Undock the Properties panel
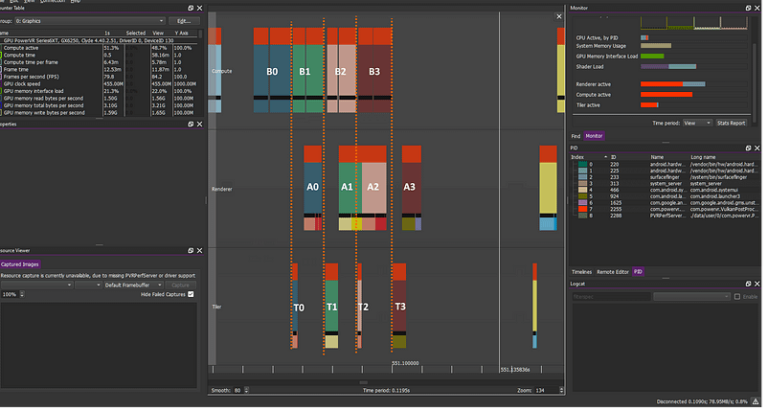 (x=191, y=124)
